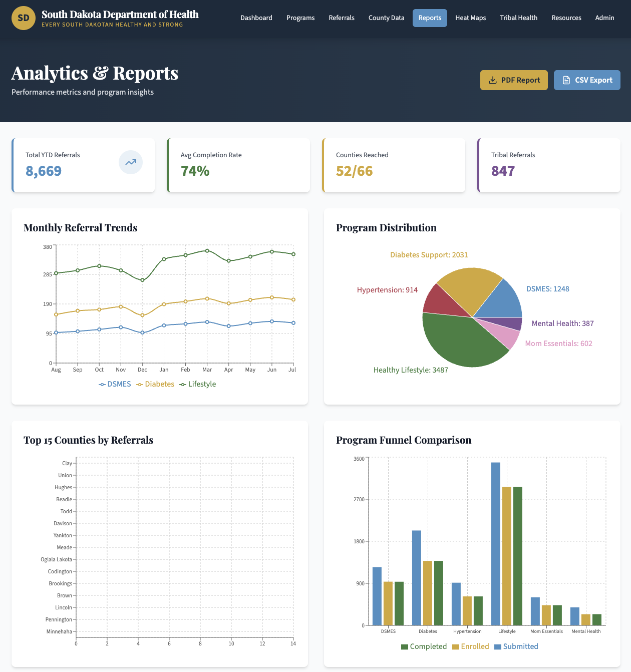This screenshot has height=672, width=631.
Task: Click the Diabetes legend marker in trends chart
Action: click(140, 385)
